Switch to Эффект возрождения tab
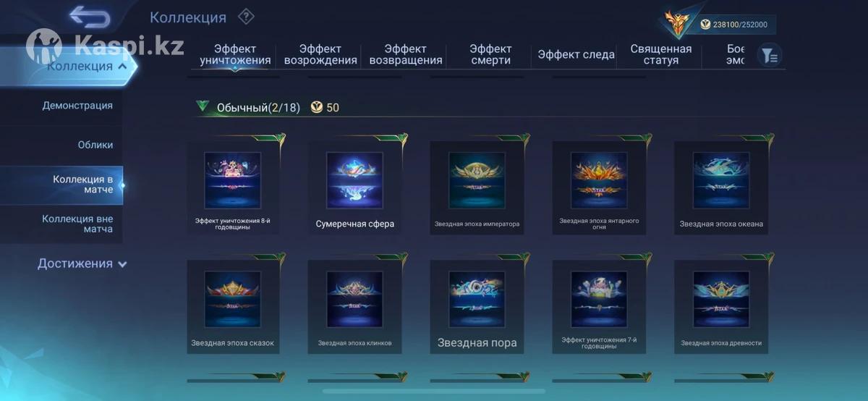 click(320, 54)
